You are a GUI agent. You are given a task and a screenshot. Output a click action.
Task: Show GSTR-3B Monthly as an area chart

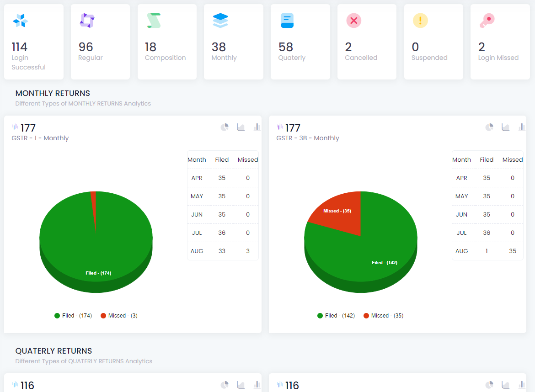click(506, 127)
